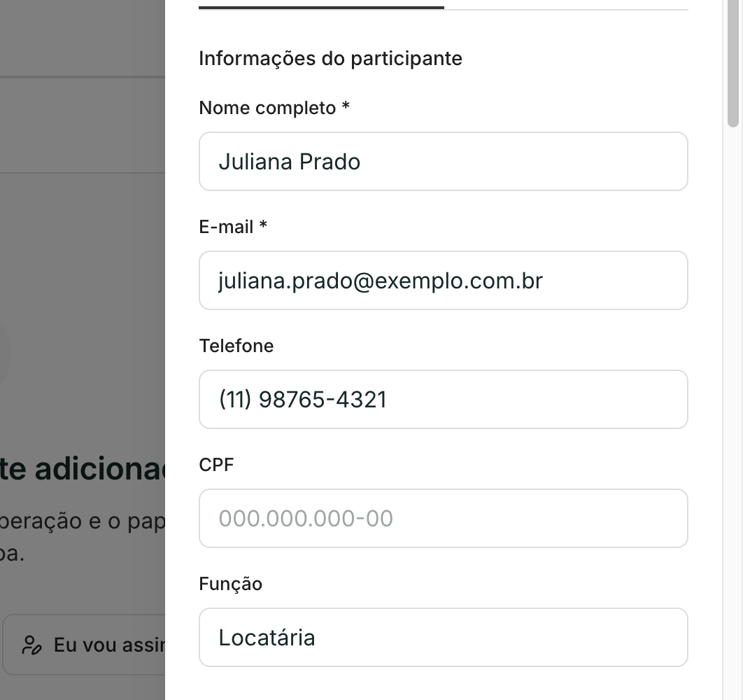Select the Função field with Locatária
This screenshot has width=743, height=700.
443,638
